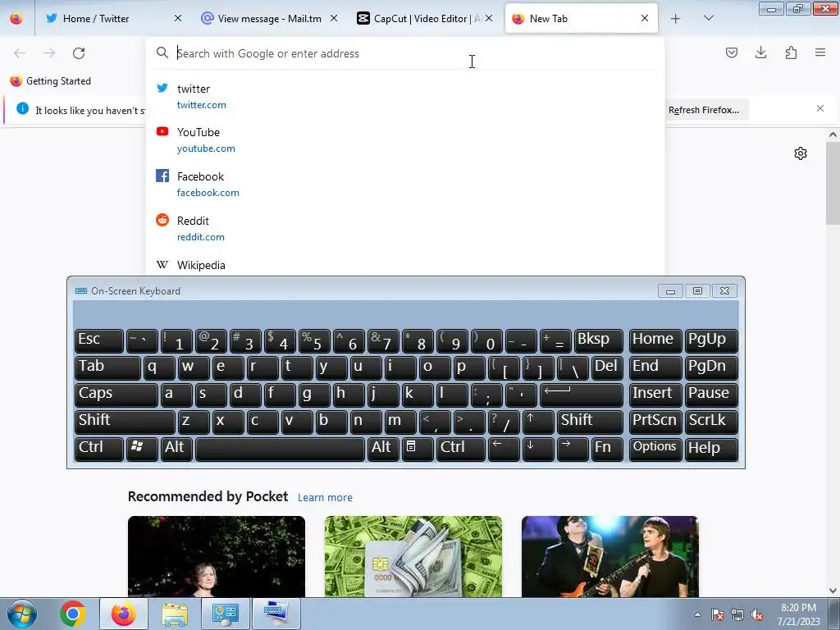This screenshot has height=630, width=840.
Task: Click the Bksp key on keyboard
Action: click(x=598, y=340)
